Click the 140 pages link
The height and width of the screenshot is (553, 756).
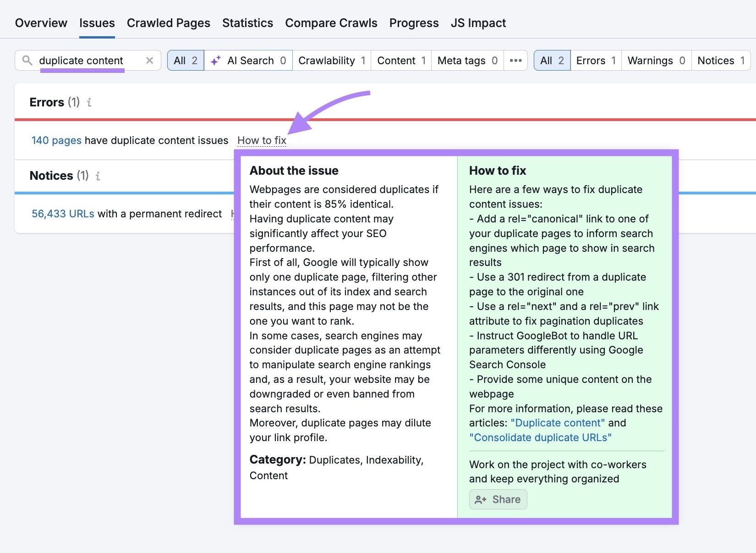point(56,140)
